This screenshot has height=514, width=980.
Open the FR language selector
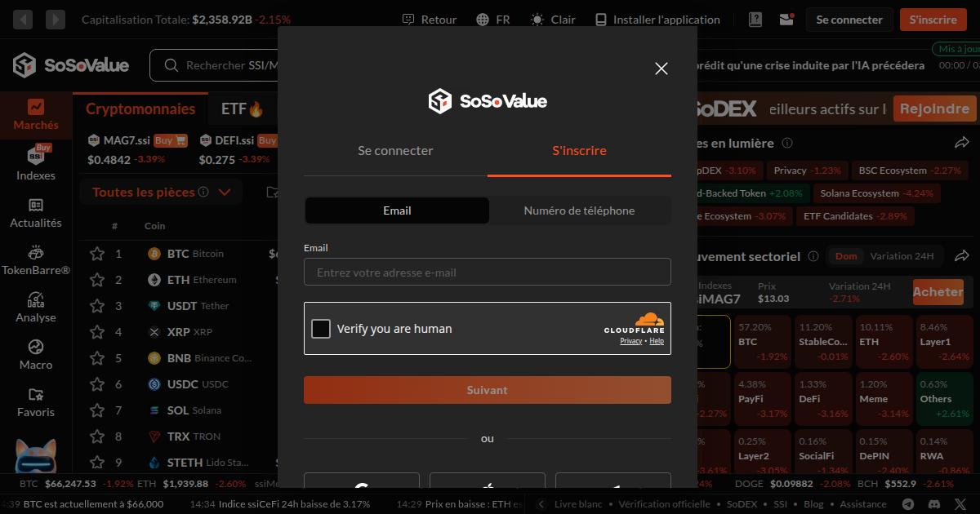click(493, 20)
